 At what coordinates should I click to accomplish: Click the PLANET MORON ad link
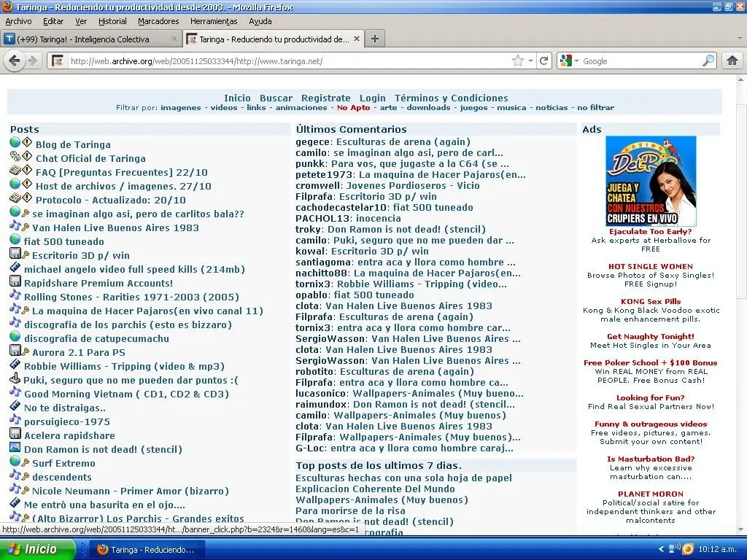click(x=650, y=494)
